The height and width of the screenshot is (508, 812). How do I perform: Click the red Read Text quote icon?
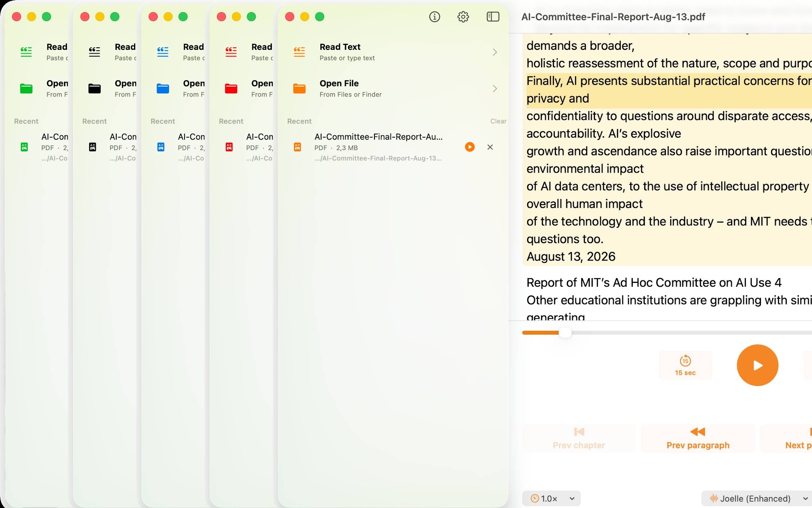point(231,52)
